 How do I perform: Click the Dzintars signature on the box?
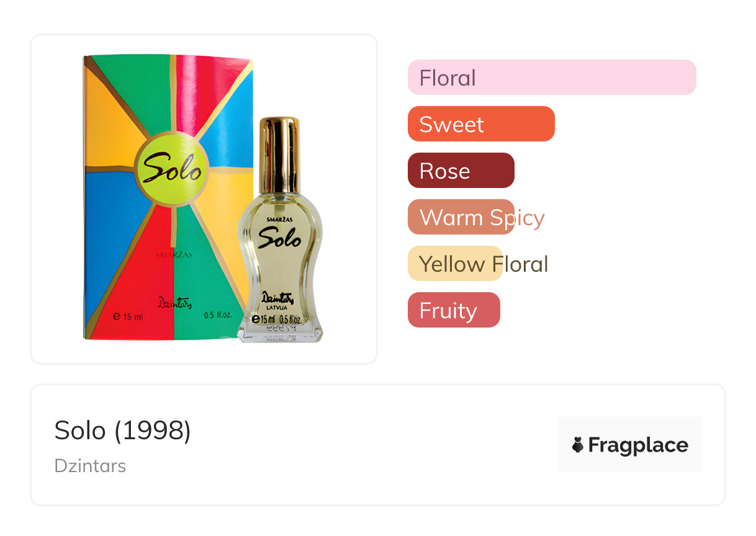(174, 304)
